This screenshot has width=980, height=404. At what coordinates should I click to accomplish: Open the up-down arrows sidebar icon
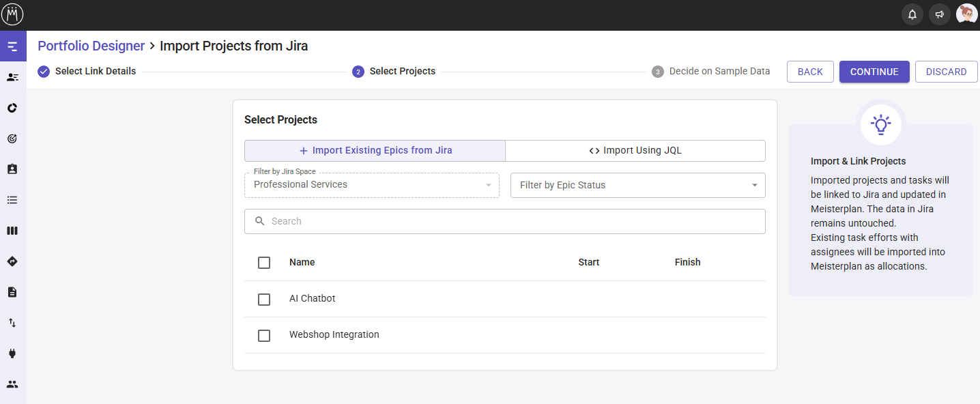[12, 323]
